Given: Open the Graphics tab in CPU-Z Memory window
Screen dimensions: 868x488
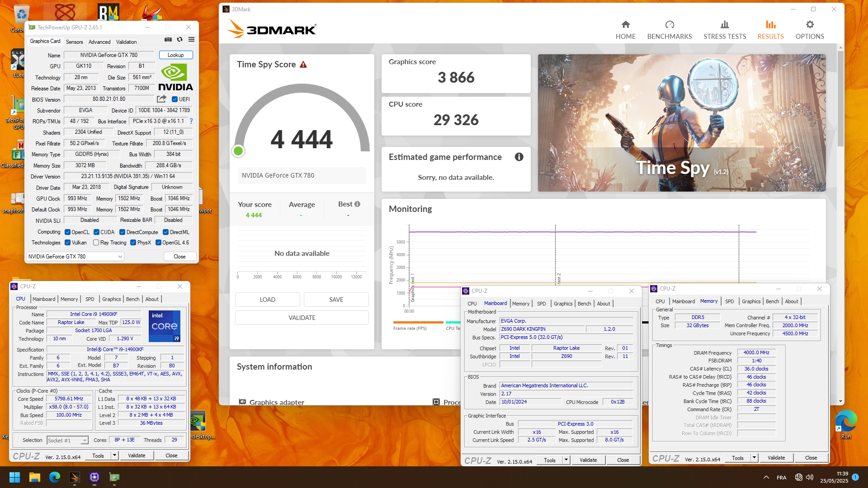Looking at the screenshot, I should click(751, 301).
